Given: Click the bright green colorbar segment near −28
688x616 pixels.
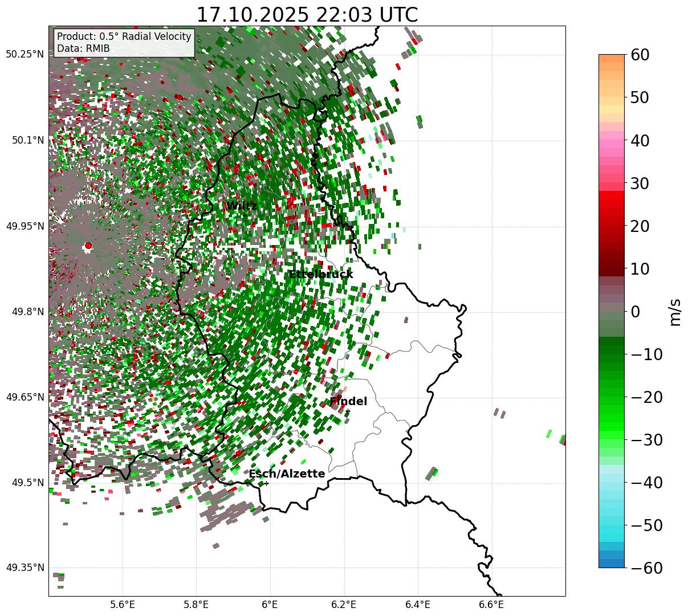Looking at the screenshot, I should pos(612,434).
